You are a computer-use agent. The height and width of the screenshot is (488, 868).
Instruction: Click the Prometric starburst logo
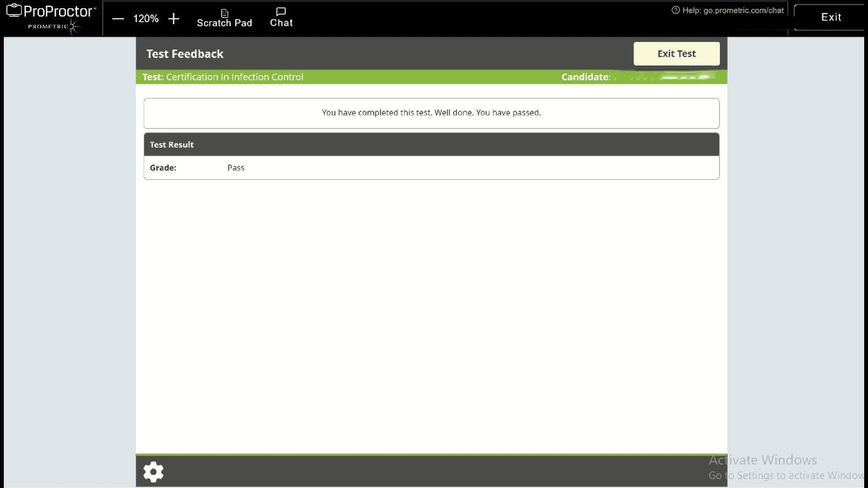coord(74,26)
